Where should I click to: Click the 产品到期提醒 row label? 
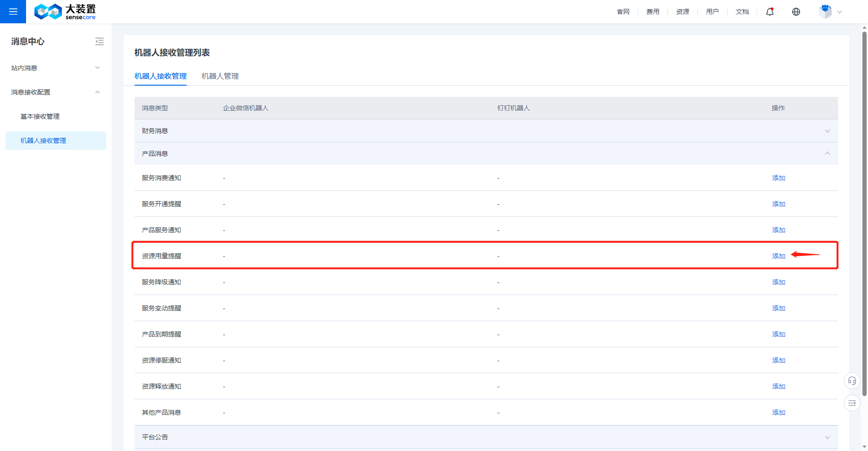[161, 334]
